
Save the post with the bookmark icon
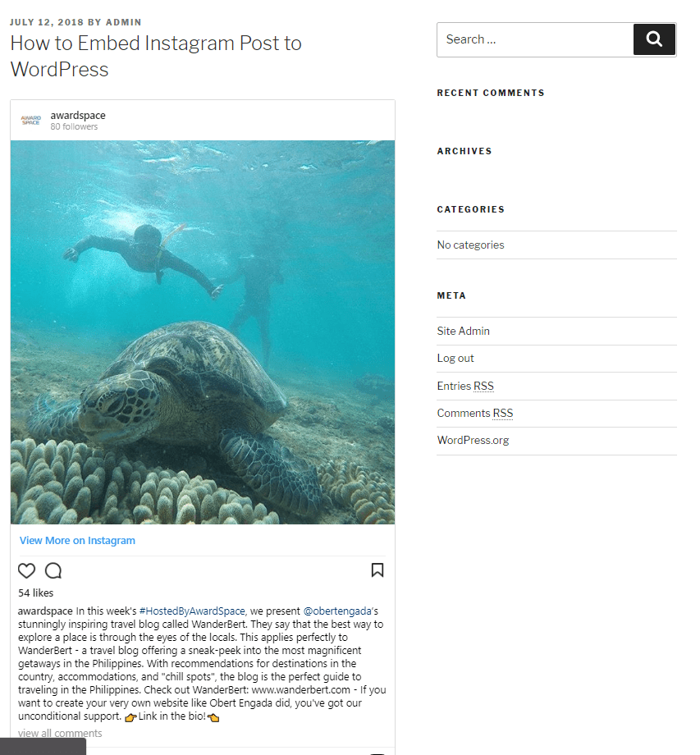coord(377,570)
